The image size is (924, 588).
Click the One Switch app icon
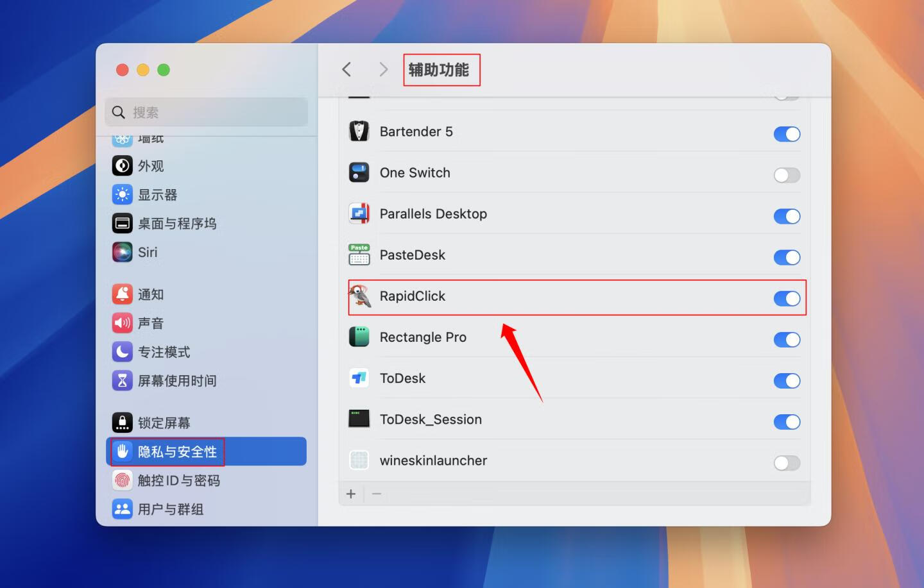pyautogui.click(x=359, y=172)
